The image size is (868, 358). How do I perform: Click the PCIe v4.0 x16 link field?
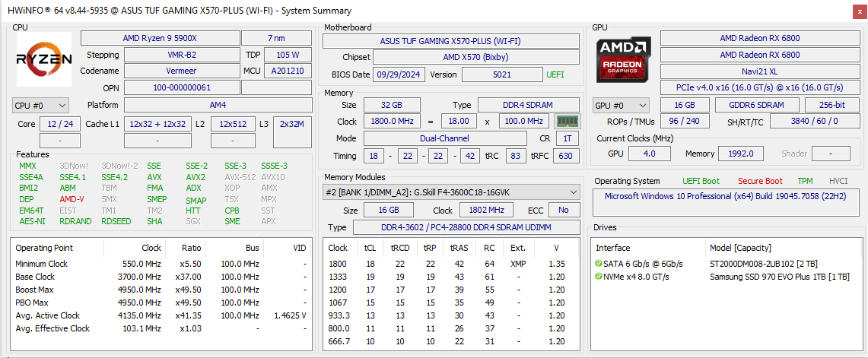759,87
